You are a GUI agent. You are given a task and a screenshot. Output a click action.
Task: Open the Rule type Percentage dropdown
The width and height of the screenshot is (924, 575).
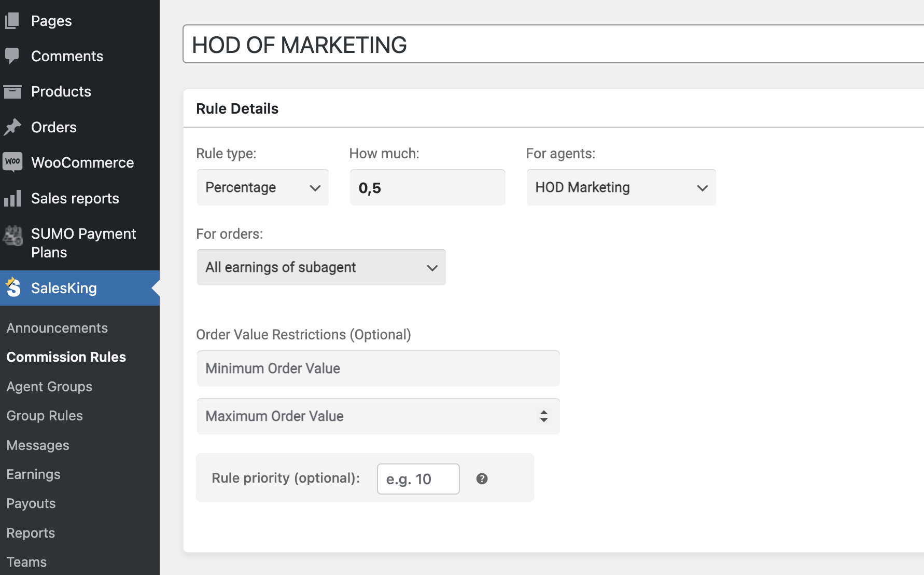click(x=262, y=187)
